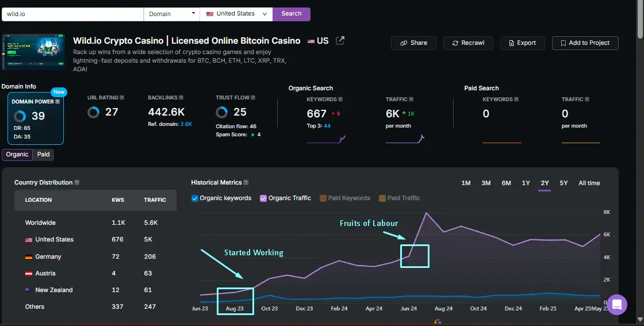The height and width of the screenshot is (326, 644).
Task: Click organic keywords sparkline chart
Action: (x=327, y=139)
